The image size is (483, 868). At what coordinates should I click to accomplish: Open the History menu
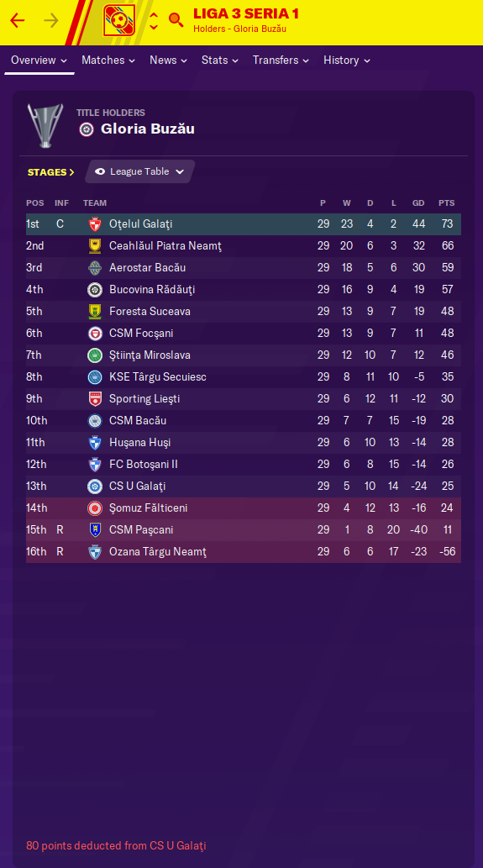346,60
